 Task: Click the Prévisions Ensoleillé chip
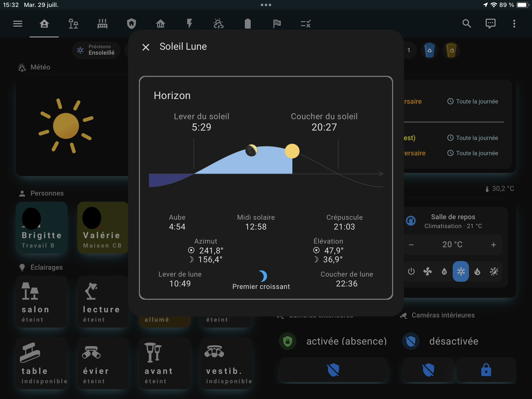click(96, 50)
